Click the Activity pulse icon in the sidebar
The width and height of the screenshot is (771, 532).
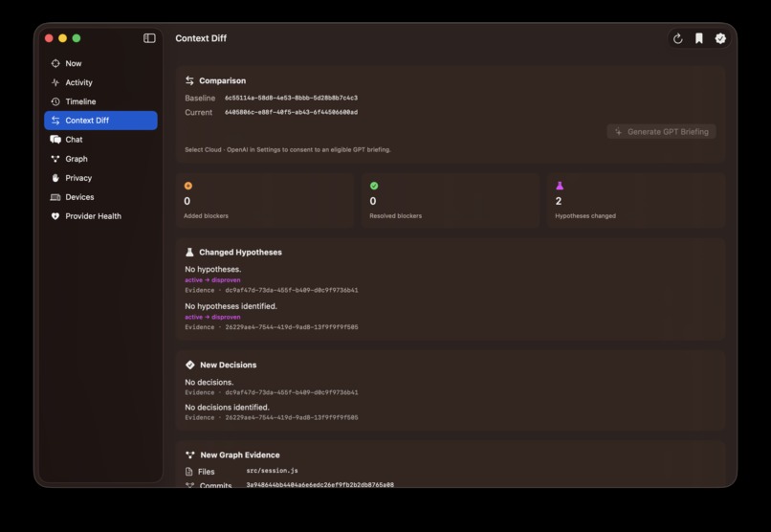(x=55, y=82)
